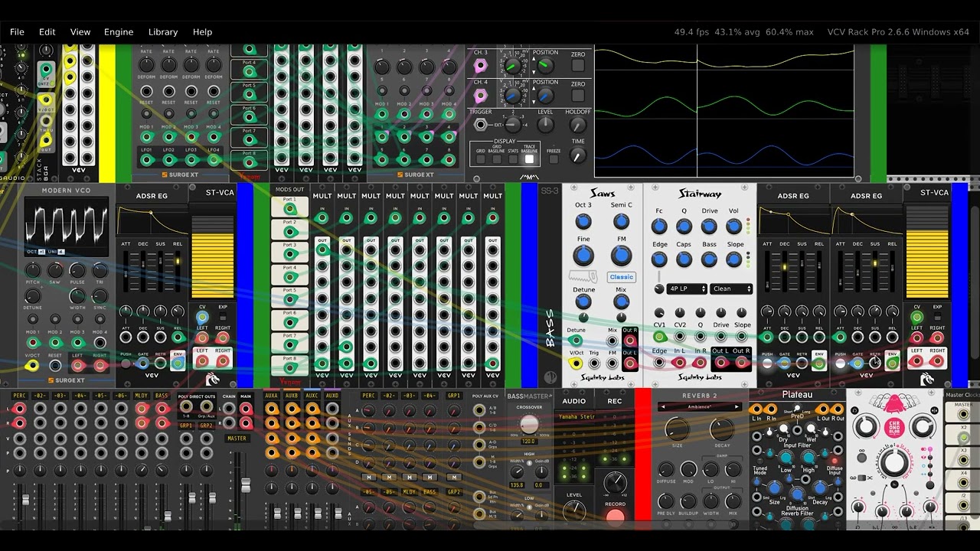Toggle the lit TRACE BASELINE button
Viewport: 980px width, 551px height.
[529, 159]
